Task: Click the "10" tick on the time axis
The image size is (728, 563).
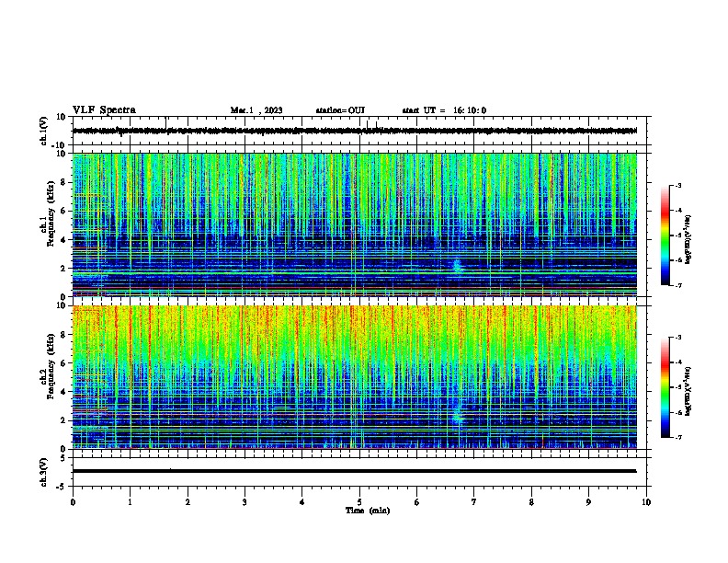Action: pyautogui.click(x=646, y=502)
